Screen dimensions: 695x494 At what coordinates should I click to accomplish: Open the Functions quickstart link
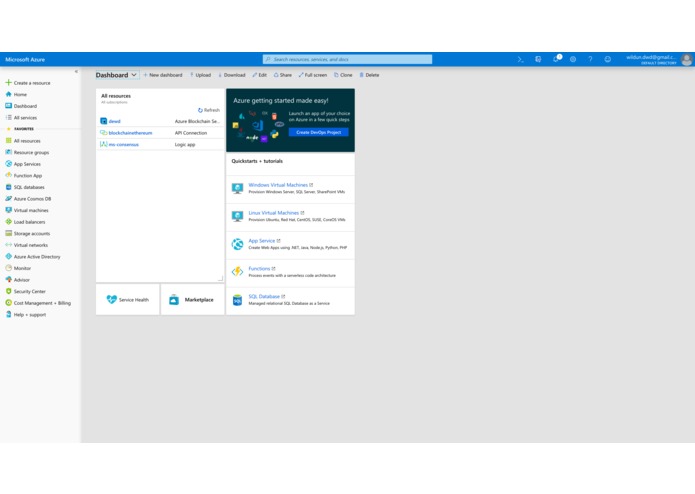[x=259, y=268]
